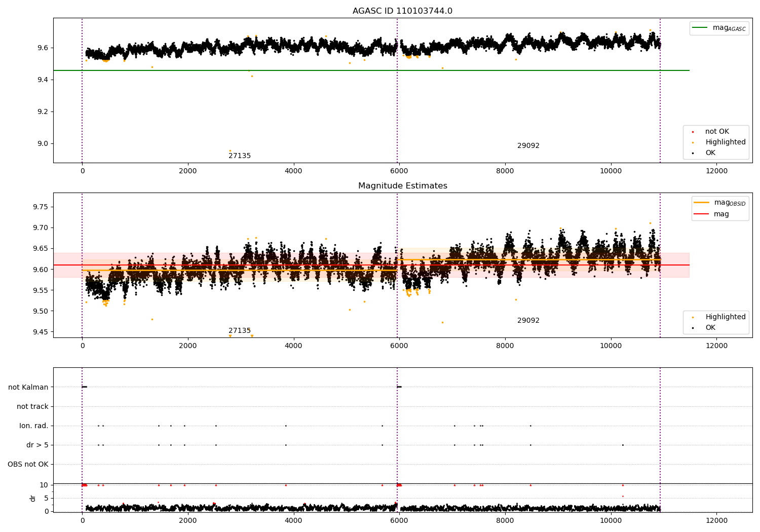Click the 'not Kalman' axis label
760x532 pixels.
pyautogui.click(x=28, y=388)
